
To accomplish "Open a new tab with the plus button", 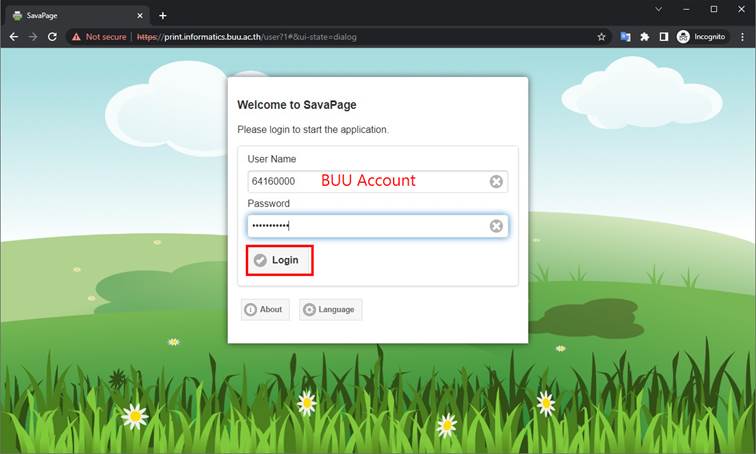I will 163,15.
